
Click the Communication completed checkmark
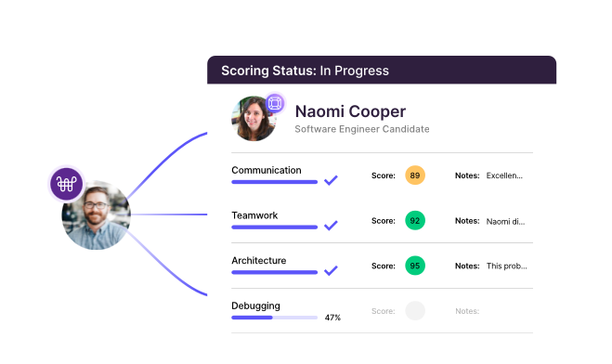point(331,180)
